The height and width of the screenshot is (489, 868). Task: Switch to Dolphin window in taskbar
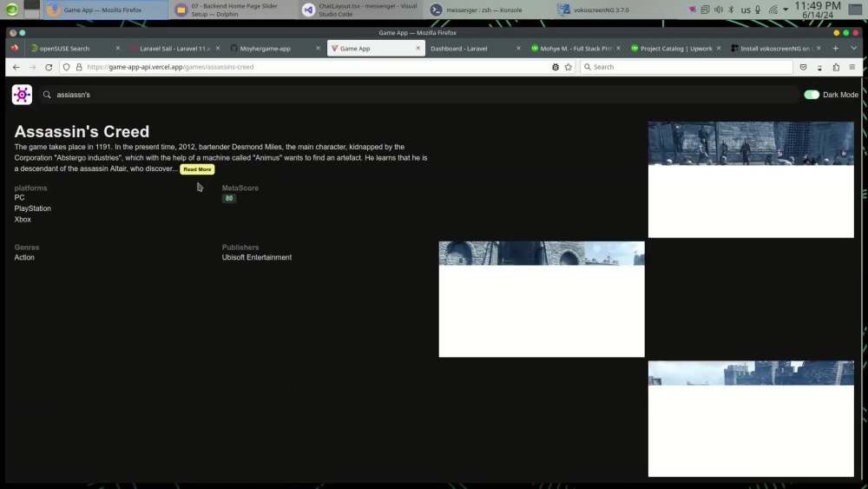233,10
